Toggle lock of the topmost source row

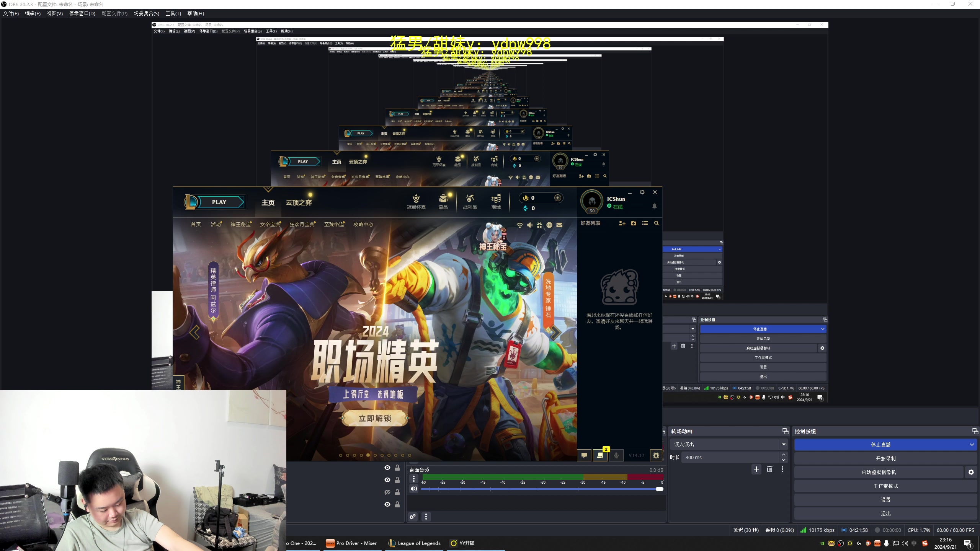(x=397, y=468)
